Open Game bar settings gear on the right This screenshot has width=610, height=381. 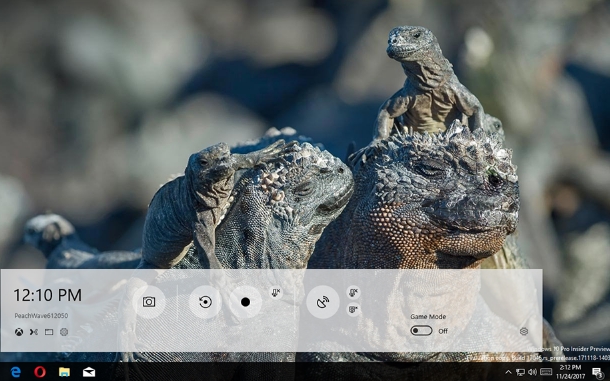[524, 331]
